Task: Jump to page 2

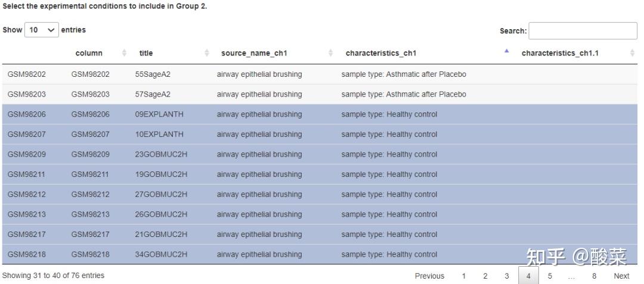Action: (485, 276)
